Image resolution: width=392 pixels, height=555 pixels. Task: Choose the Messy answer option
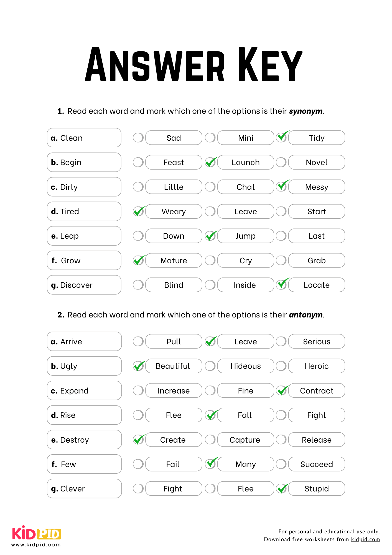click(x=317, y=187)
